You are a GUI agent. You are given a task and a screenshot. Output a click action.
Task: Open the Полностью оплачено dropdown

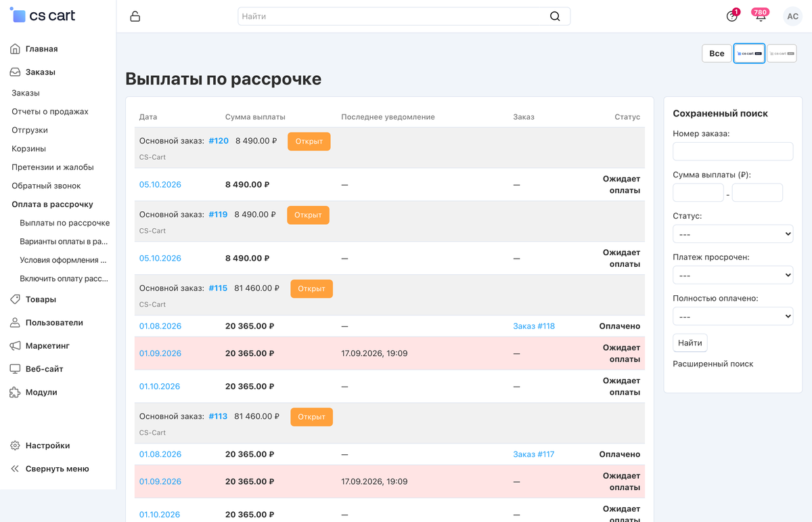(733, 317)
